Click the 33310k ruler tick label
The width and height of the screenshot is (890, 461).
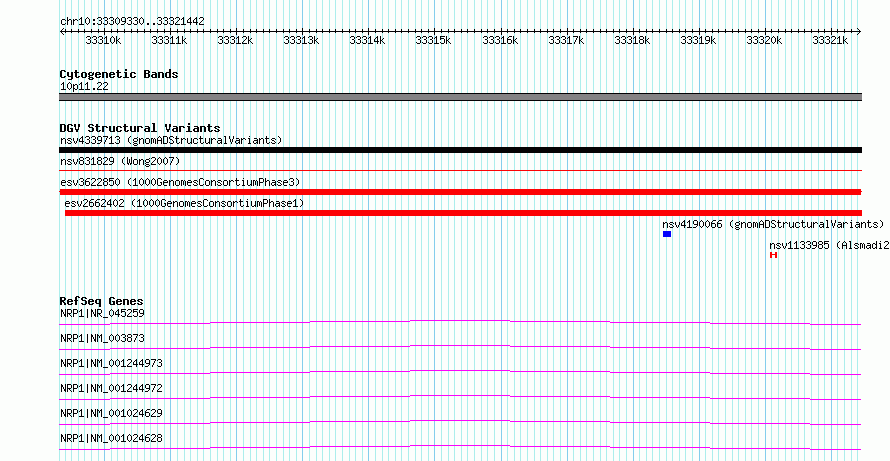pos(103,40)
